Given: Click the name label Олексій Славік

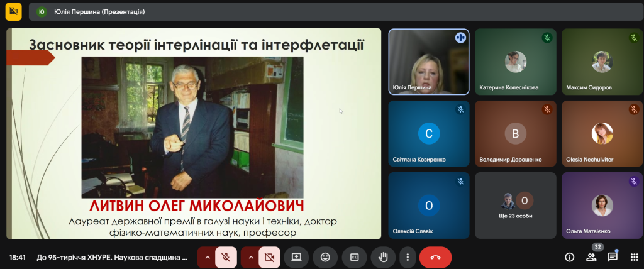Looking at the screenshot, I should tap(413, 231).
